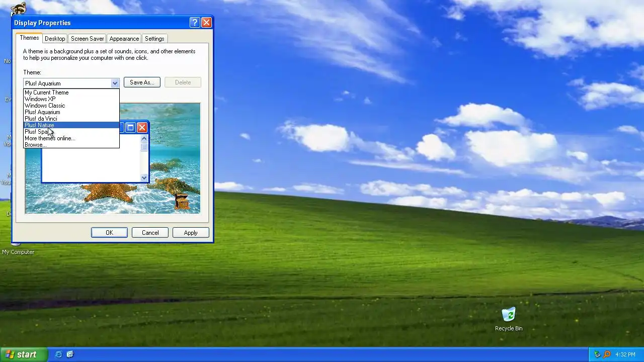Go to the Screen Saver tab
Screen dimensions: 644x362
(x=87, y=39)
